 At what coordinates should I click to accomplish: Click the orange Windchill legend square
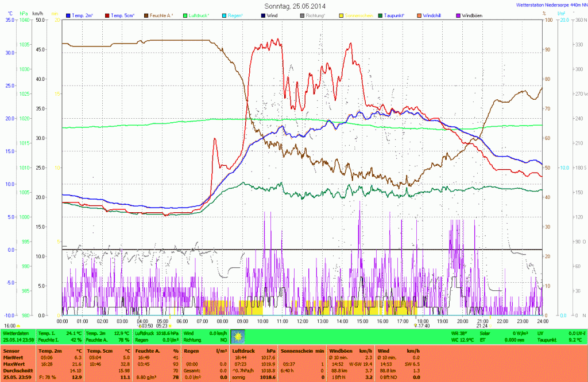coord(420,15)
